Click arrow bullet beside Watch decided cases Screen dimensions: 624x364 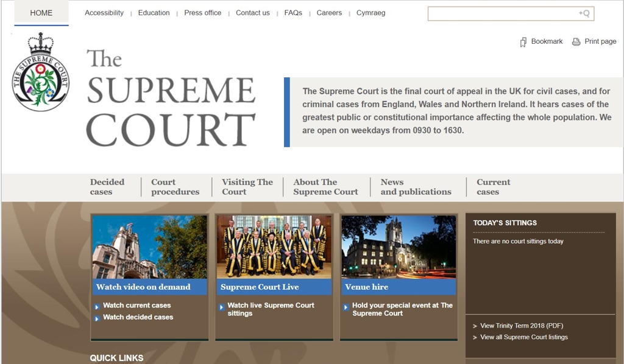(x=97, y=318)
